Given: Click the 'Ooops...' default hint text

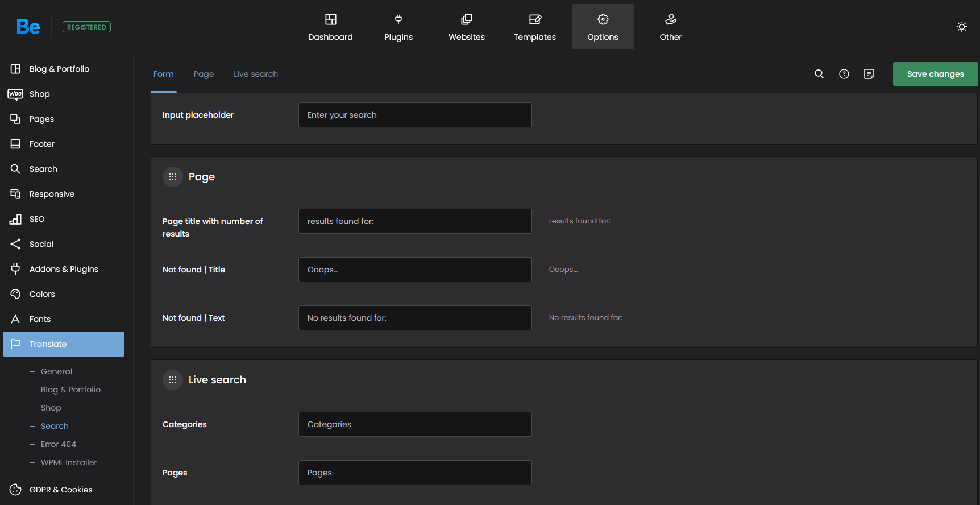Looking at the screenshot, I should coord(563,270).
